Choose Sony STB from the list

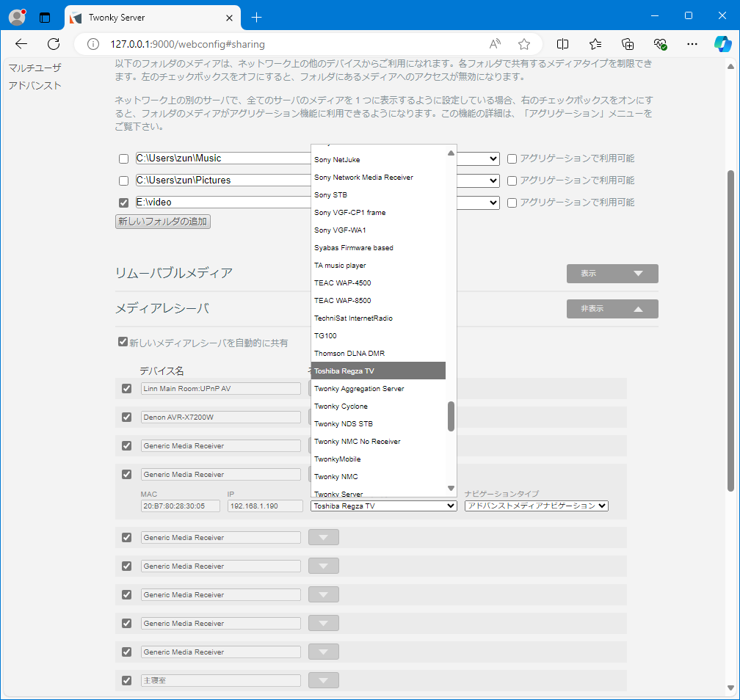tap(378, 195)
